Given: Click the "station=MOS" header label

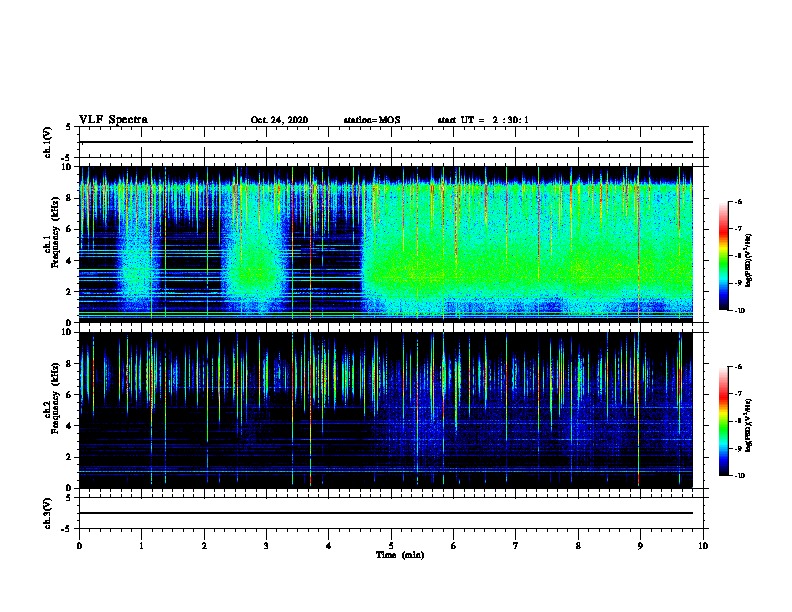Looking at the screenshot, I should [372, 120].
